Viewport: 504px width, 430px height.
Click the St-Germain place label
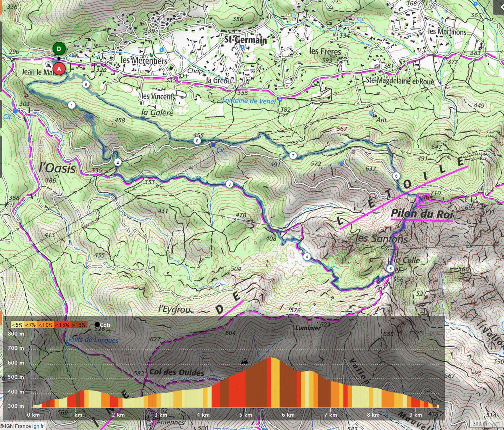click(x=245, y=40)
